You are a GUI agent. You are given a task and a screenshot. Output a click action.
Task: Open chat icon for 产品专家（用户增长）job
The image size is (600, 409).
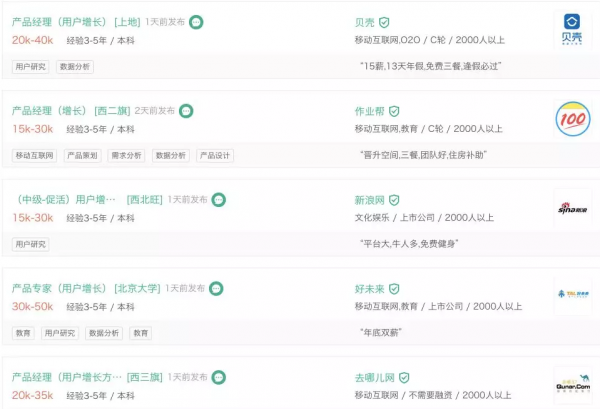[216, 288]
